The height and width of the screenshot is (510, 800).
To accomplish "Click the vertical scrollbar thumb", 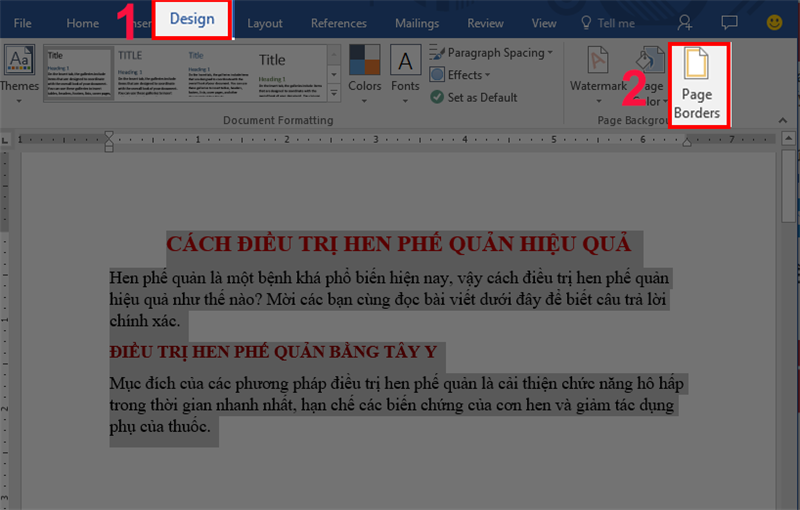I will [788, 185].
